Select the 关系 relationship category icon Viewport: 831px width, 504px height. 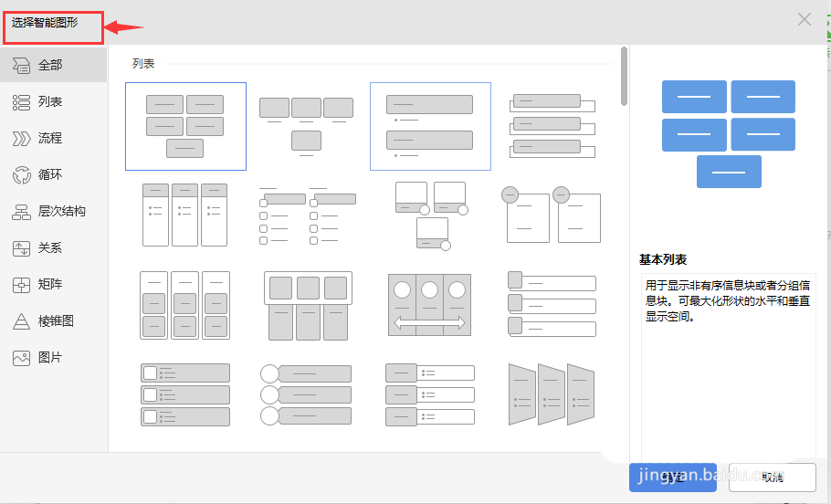click(x=21, y=248)
